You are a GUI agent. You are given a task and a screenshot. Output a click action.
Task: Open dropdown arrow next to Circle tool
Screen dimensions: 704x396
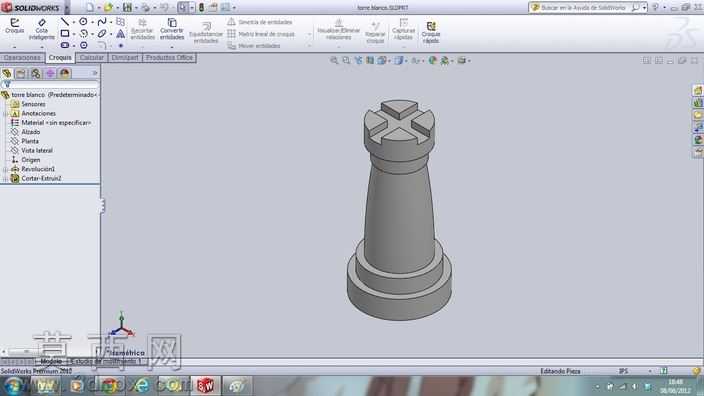click(x=92, y=22)
